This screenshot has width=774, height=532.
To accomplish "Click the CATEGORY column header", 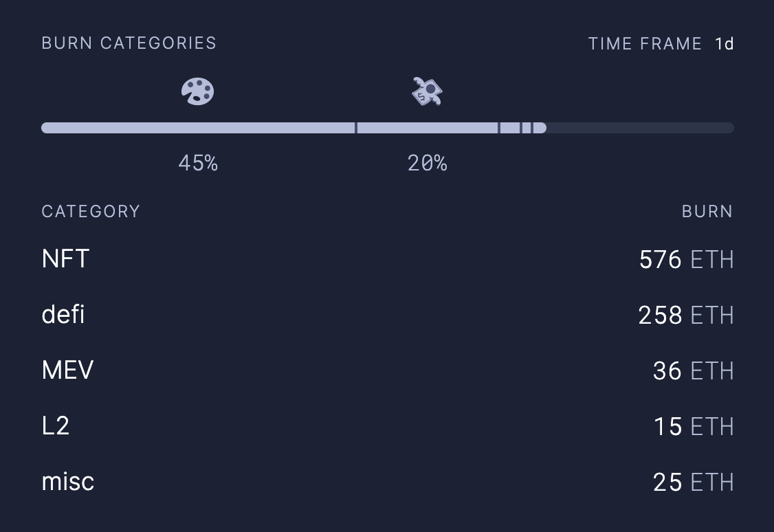I will pyautogui.click(x=91, y=212).
